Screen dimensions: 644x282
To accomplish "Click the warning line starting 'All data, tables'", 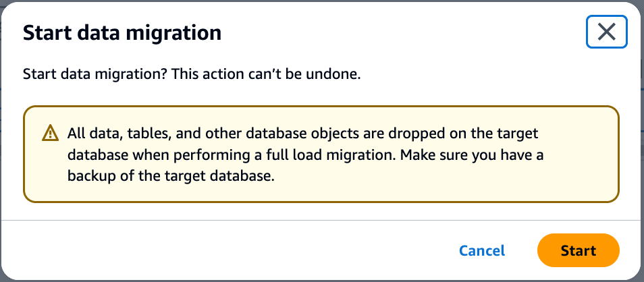I will pos(302,134).
